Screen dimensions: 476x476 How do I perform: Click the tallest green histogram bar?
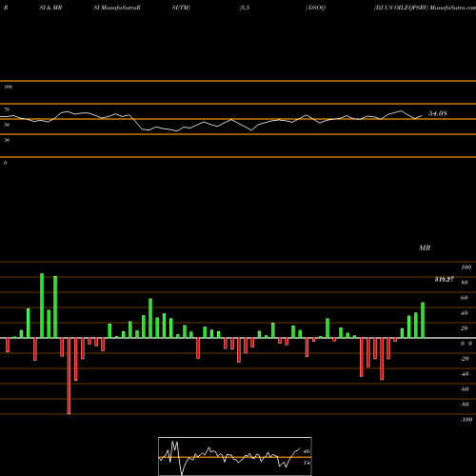click(x=42, y=306)
